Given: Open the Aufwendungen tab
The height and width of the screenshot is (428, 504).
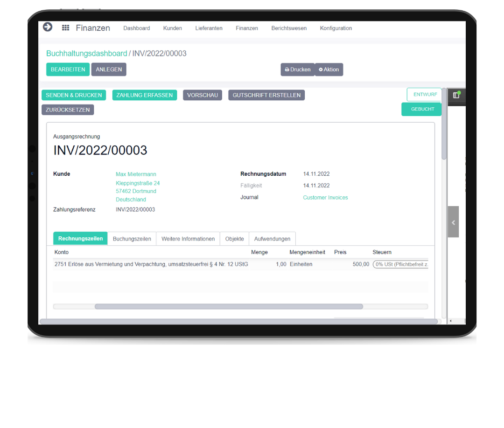Looking at the screenshot, I should pos(272,239).
